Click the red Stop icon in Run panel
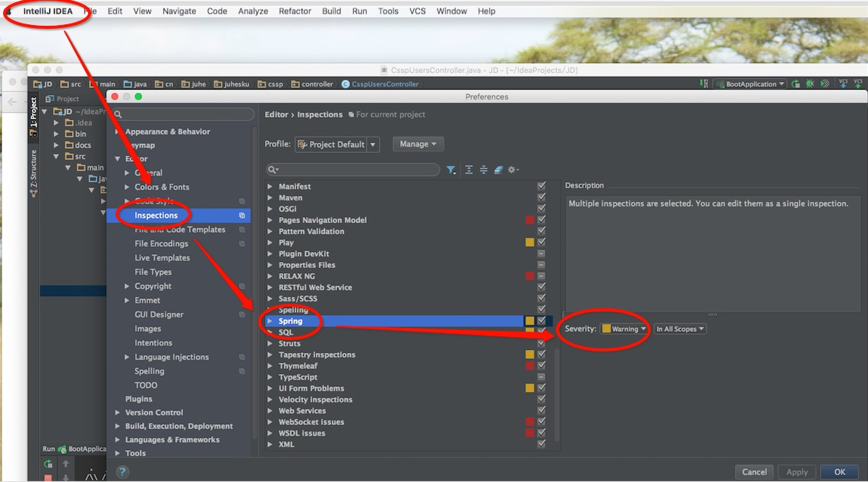The width and height of the screenshot is (868, 482). pos(48,477)
